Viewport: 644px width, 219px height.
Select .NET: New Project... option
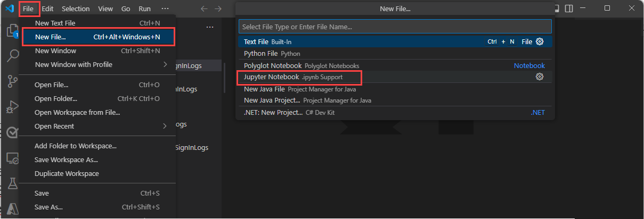coord(395,113)
